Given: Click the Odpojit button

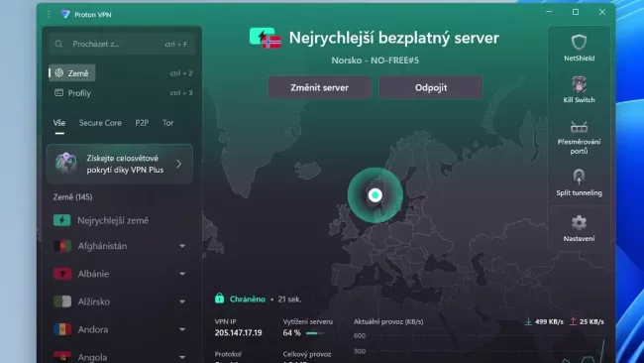Looking at the screenshot, I should pos(431,87).
